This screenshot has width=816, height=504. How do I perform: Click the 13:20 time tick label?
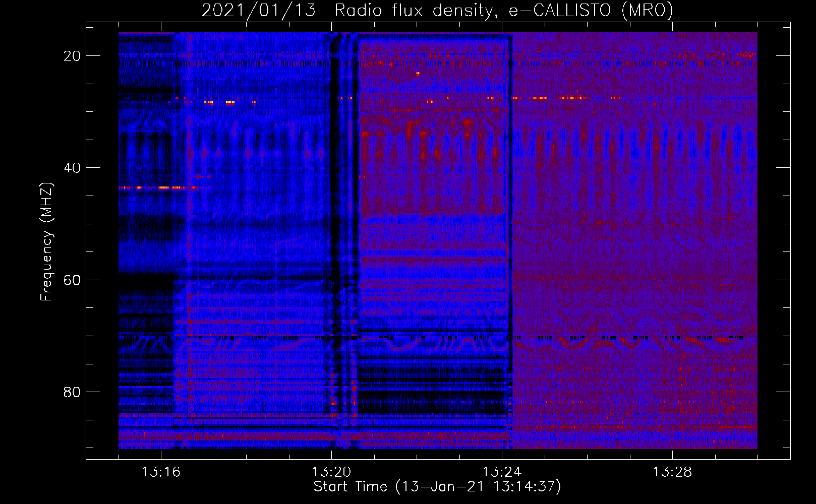pyautogui.click(x=331, y=472)
